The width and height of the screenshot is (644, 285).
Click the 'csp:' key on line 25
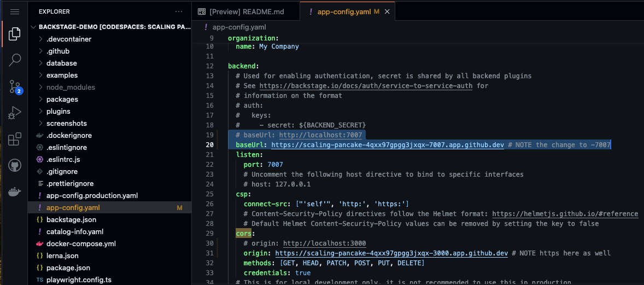click(244, 194)
